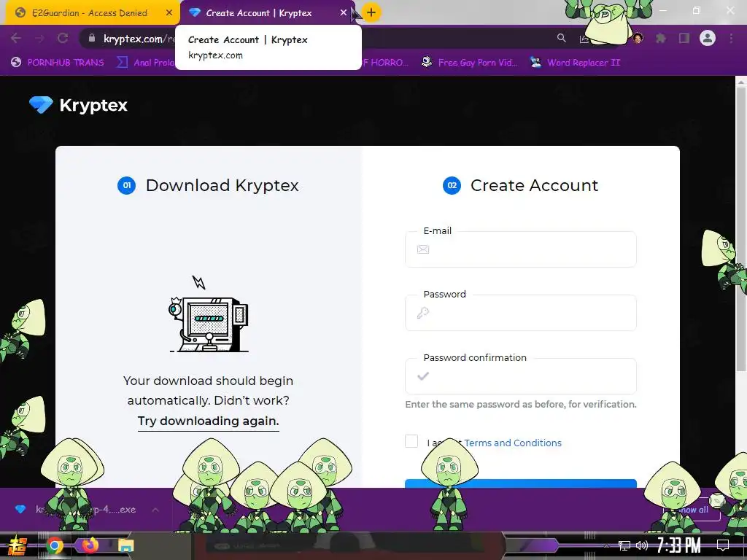Toggle the browser side panel icon
747x560 pixels.
(684, 38)
